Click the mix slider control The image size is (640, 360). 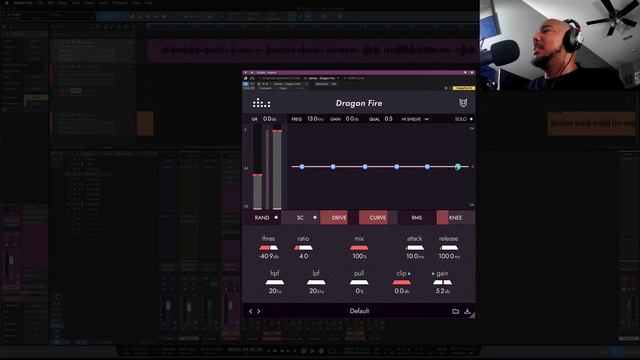(x=359, y=248)
